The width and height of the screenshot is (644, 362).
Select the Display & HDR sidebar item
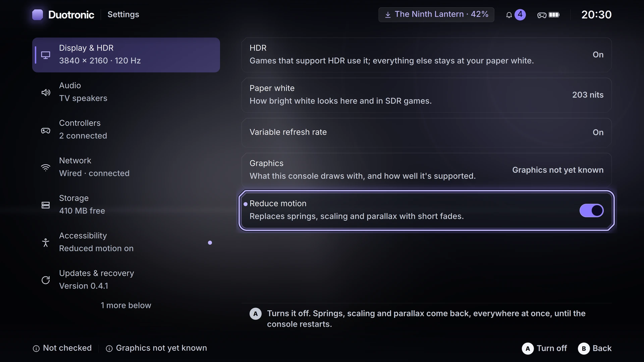click(x=126, y=55)
